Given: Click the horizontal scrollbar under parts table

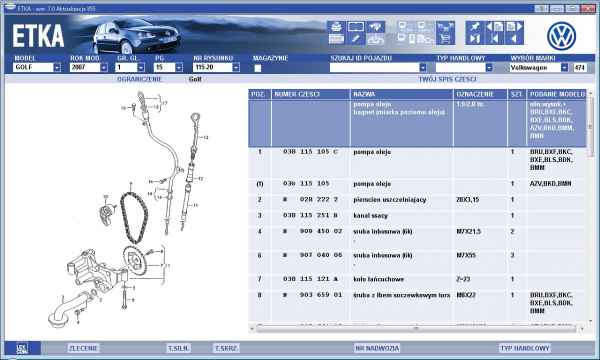Looking at the screenshot, I should 416,329.
